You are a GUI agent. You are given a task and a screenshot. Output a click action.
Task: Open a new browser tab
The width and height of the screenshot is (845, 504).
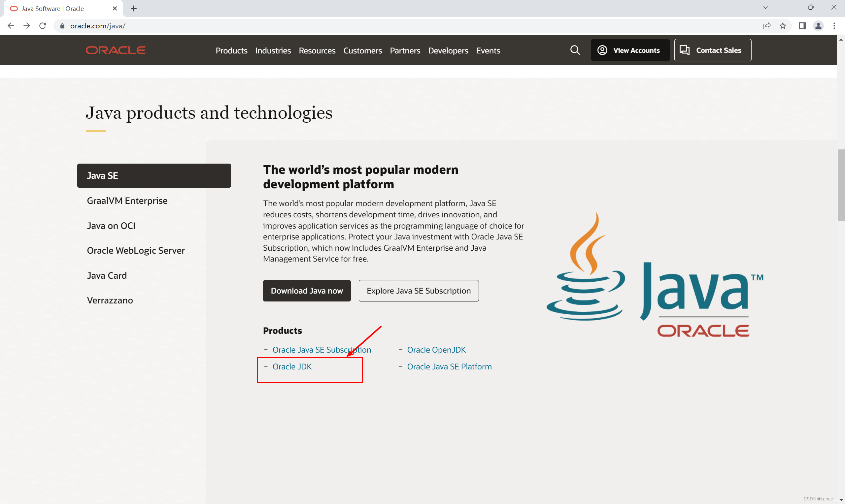(x=134, y=9)
